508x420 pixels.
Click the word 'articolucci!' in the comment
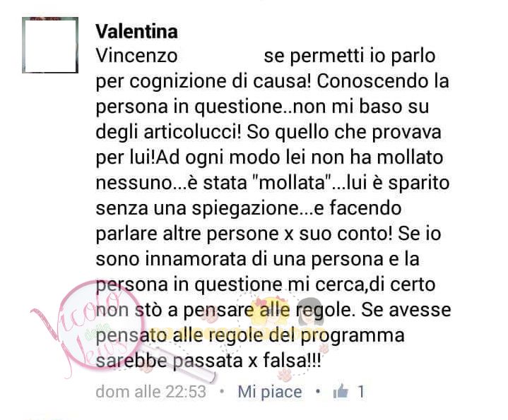192,133
